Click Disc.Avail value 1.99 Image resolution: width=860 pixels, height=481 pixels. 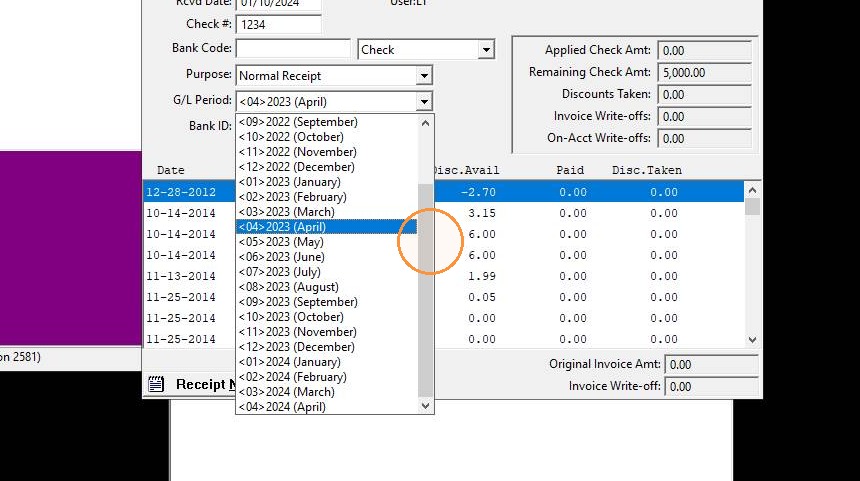(482, 276)
